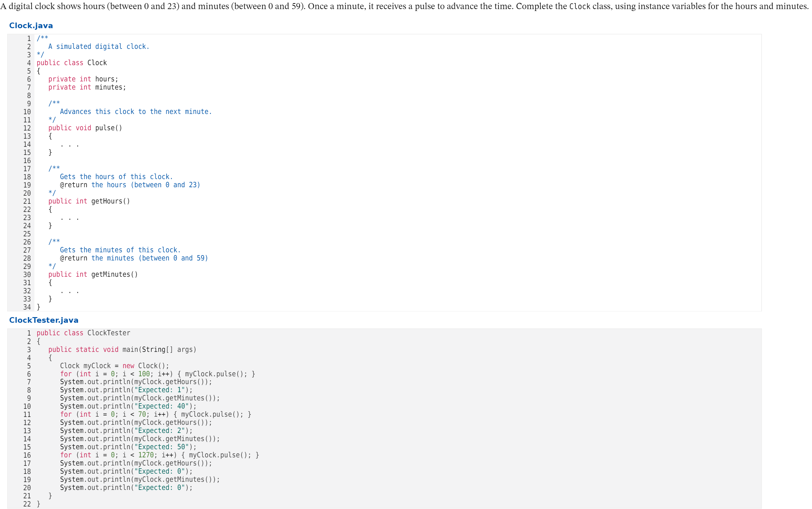Click the 'Expected: 50' println line
The image size is (812, 509).
tap(128, 447)
